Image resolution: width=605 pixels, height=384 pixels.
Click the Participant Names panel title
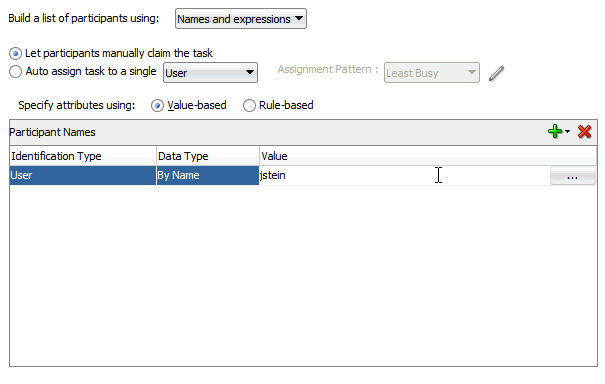coord(52,132)
